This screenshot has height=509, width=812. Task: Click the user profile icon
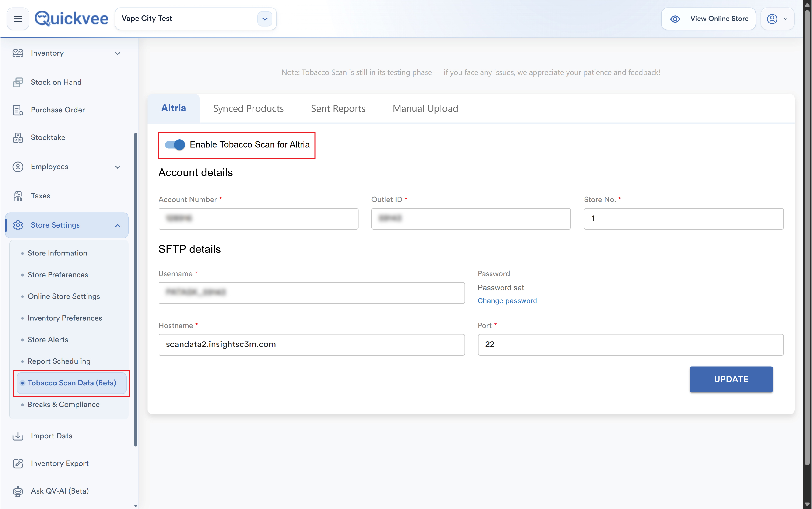pos(772,19)
